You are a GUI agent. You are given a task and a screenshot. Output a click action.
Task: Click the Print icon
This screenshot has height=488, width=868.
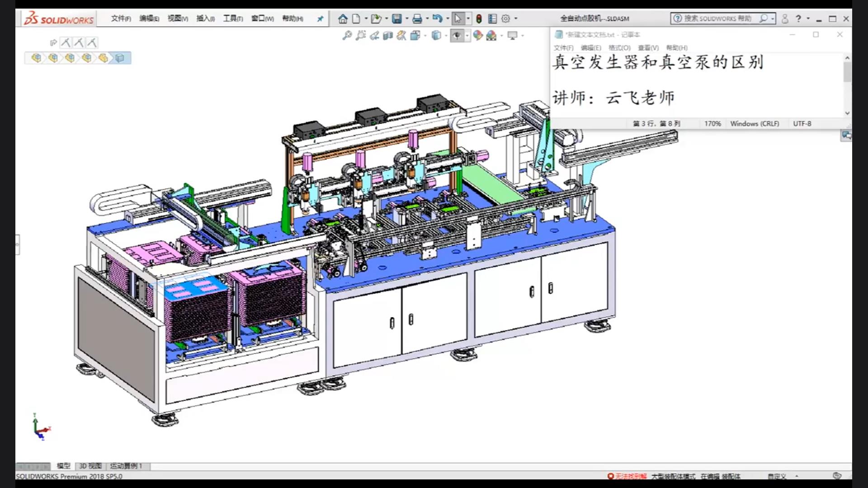point(417,19)
